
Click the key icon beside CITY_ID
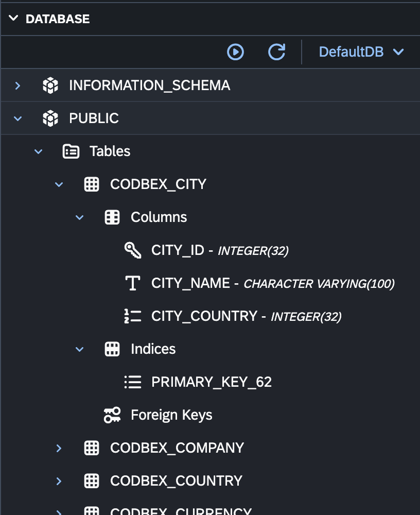[133, 250]
